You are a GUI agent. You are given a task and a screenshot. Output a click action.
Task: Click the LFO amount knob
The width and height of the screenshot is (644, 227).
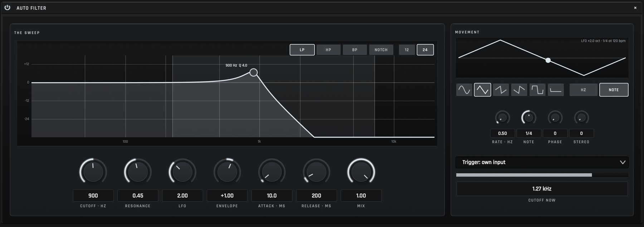182,172
